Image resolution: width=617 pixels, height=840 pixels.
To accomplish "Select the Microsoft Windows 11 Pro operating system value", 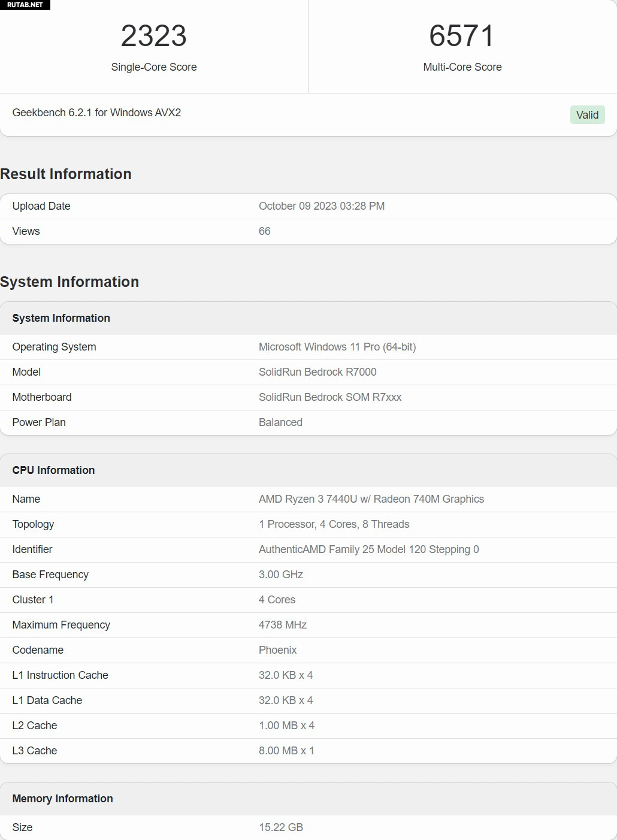I will click(x=337, y=347).
